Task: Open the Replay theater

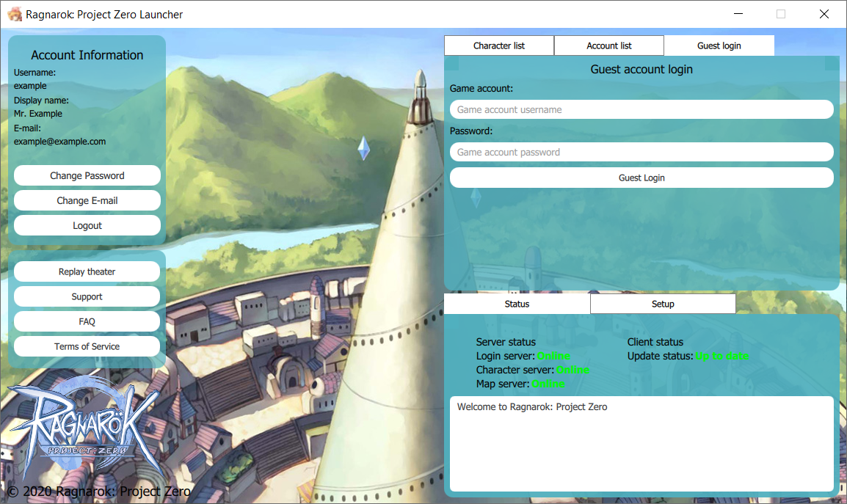Action: click(x=87, y=271)
